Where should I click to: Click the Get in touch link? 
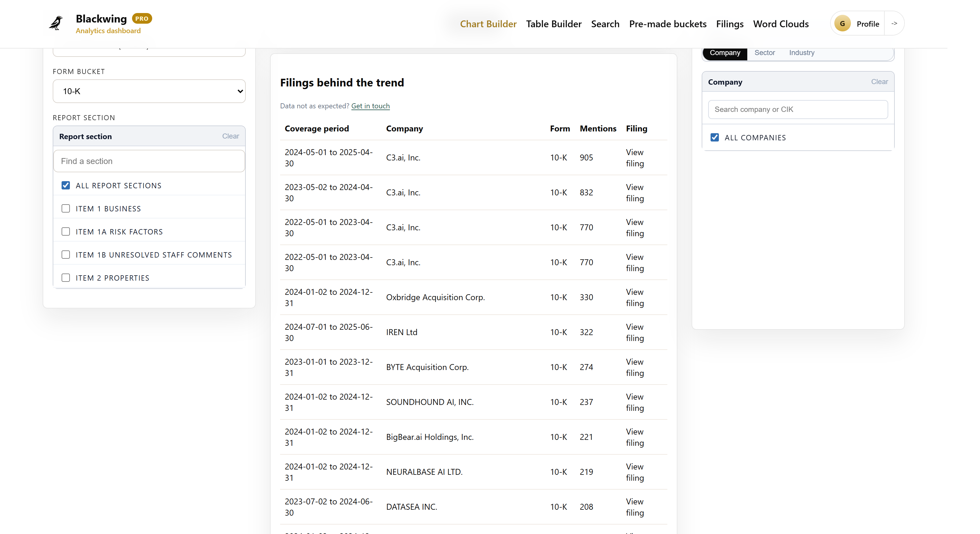pos(370,106)
